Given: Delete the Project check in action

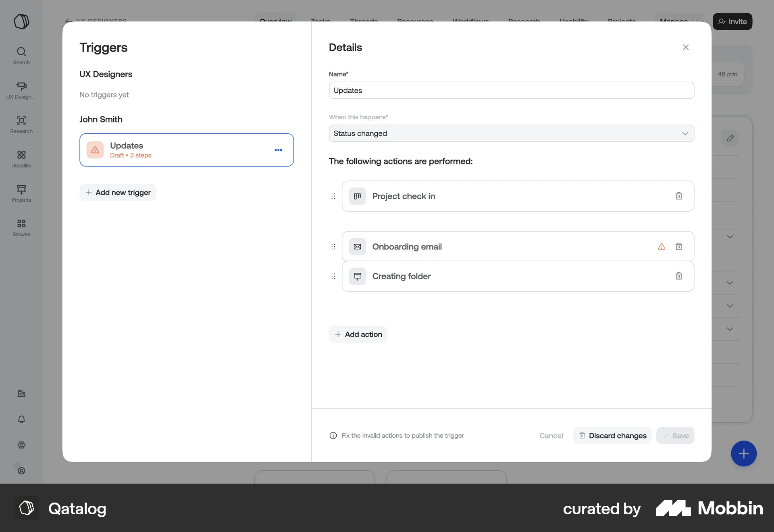Looking at the screenshot, I should pyautogui.click(x=678, y=196).
